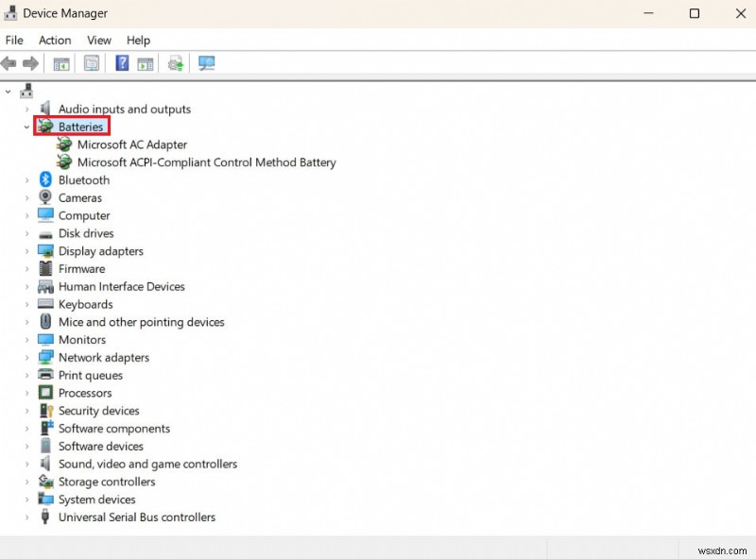The height and width of the screenshot is (559, 756).
Task: Maximize the Device Manager window
Action: coord(695,13)
